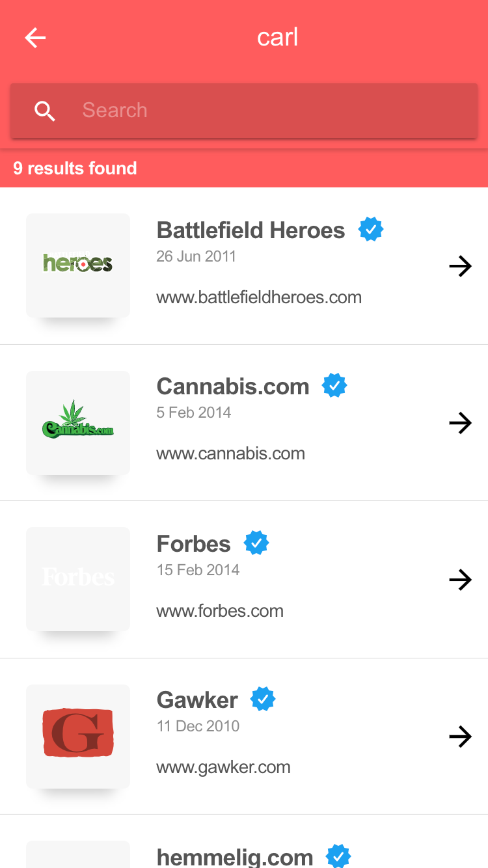Tap the Battlefield Heroes verified badge

click(371, 230)
